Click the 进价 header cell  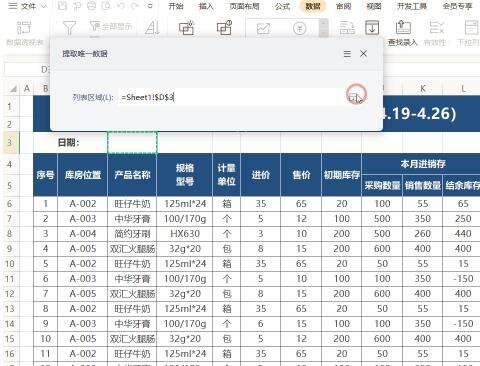click(261, 175)
